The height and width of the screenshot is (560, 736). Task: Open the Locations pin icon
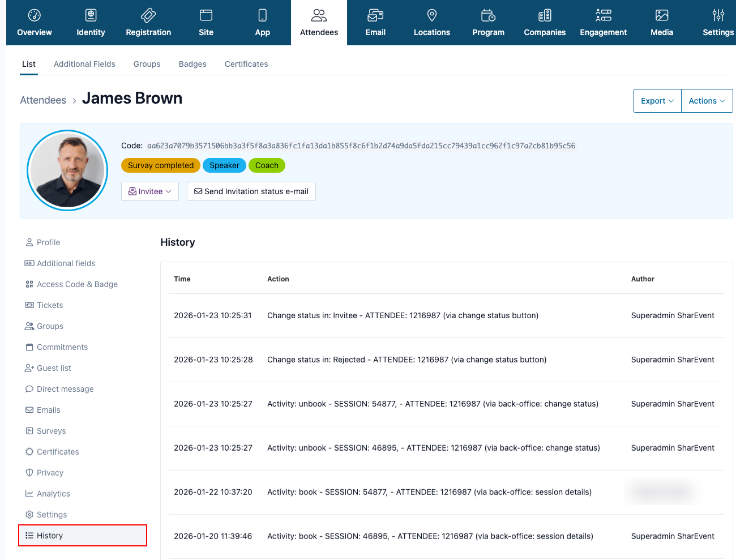point(431,15)
